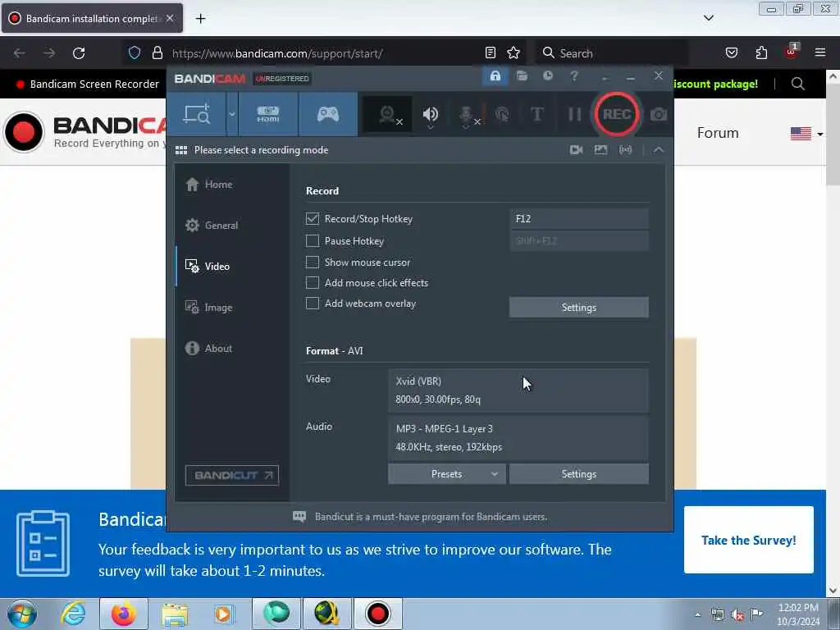This screenshot has height=630, width=840.
Task: Enable the Pause Hotkey checkbox
Action: pyautogui.click(x=313, y=241)
